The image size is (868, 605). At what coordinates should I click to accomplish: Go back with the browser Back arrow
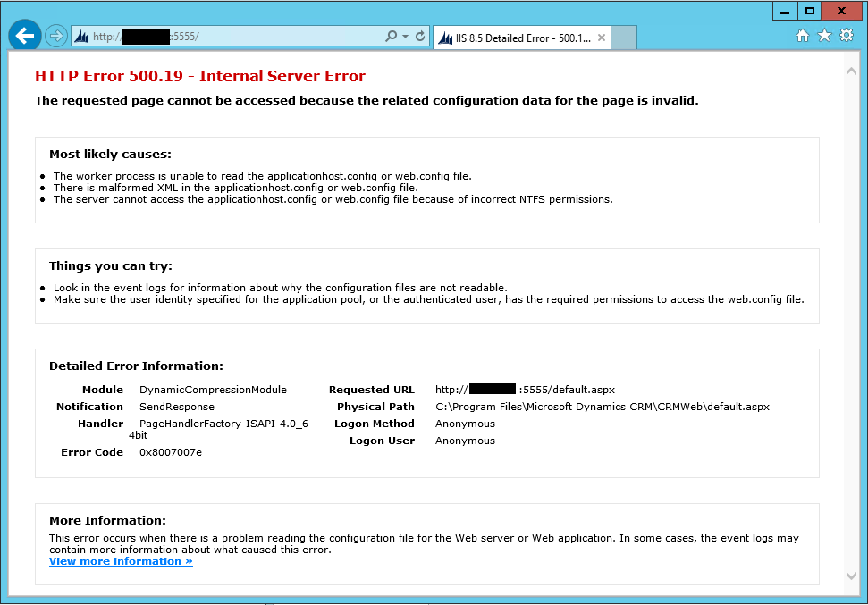(x=25, y=36)
